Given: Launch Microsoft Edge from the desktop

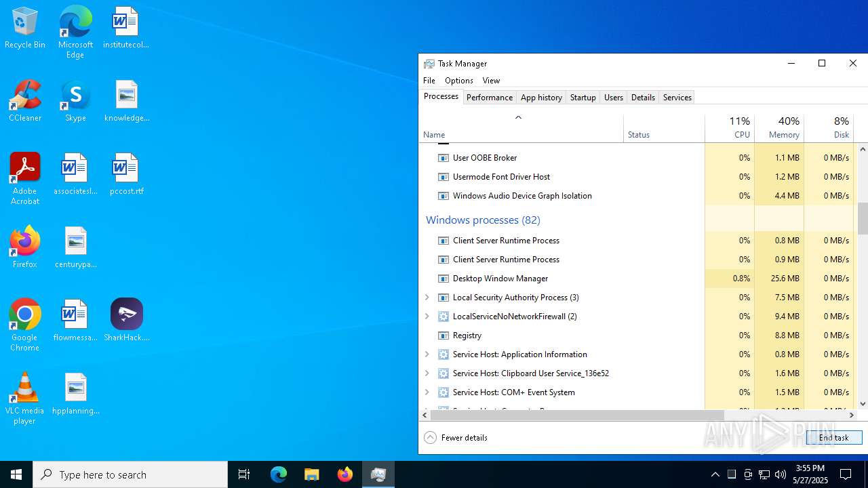Looking at the screenshot, I should pyautogui.click(x=75, y=32).
